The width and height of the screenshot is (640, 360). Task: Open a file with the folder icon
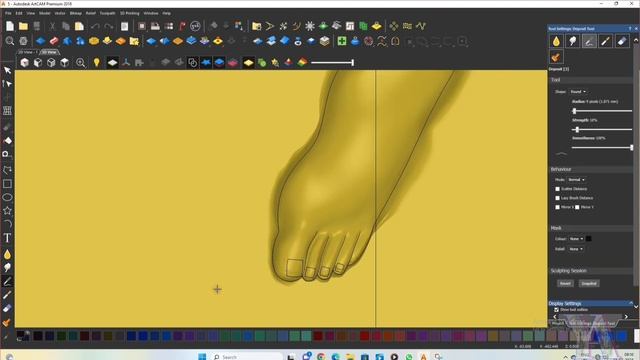(23, 26)
